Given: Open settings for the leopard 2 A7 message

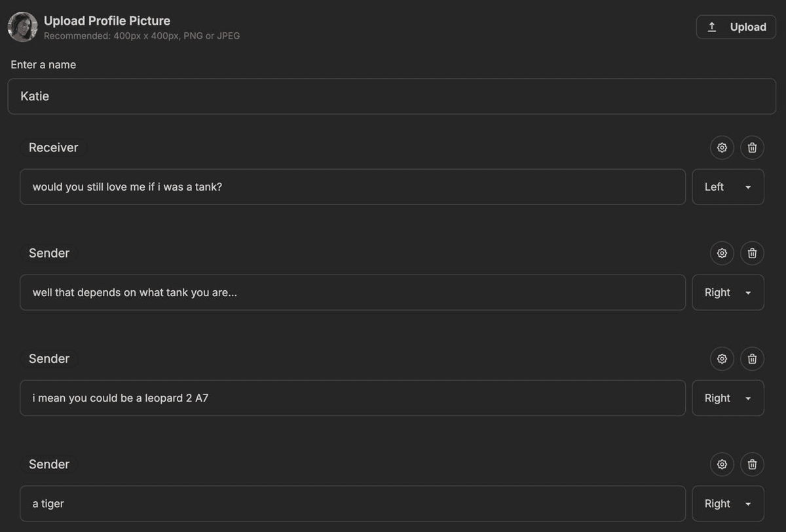Looking at the screenshot, I should (x=722, y=358).
